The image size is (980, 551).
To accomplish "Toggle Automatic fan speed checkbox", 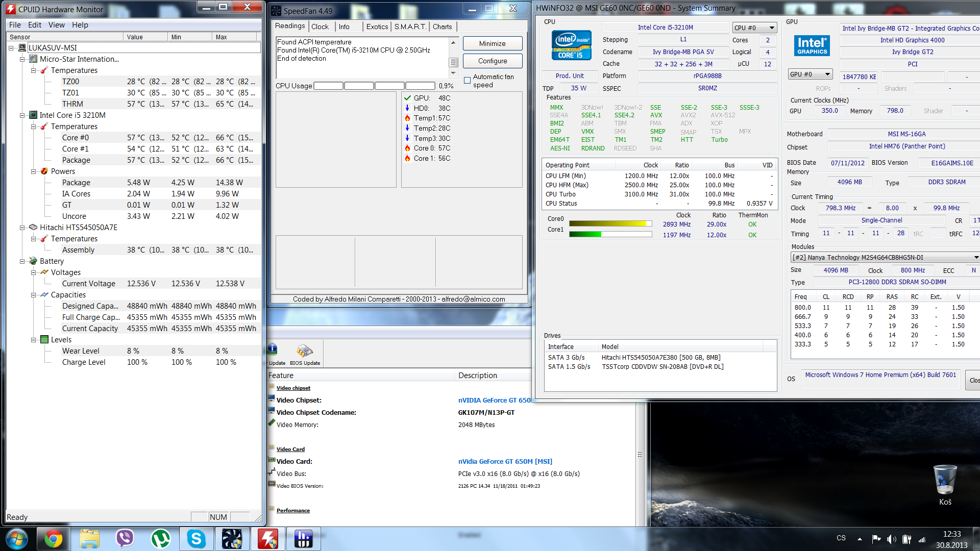I will click(467, 81).
